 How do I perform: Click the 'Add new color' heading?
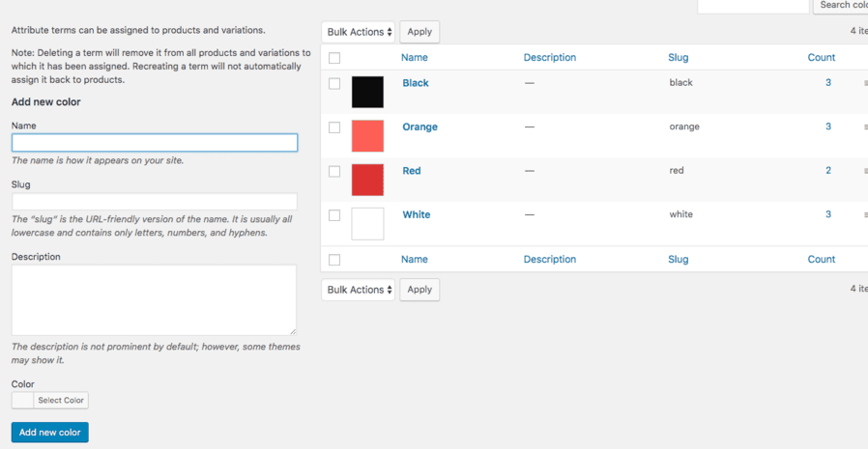[x=46, y=101]
